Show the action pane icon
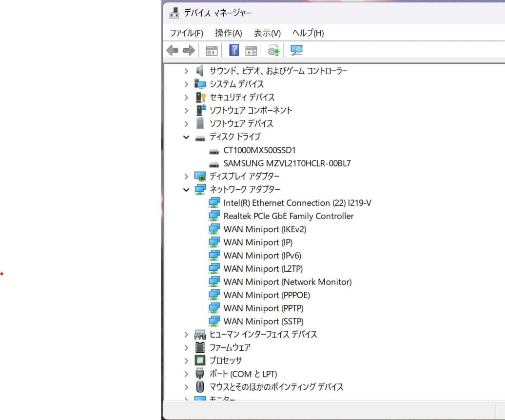 pyautogui.click(x=251, y=50)
